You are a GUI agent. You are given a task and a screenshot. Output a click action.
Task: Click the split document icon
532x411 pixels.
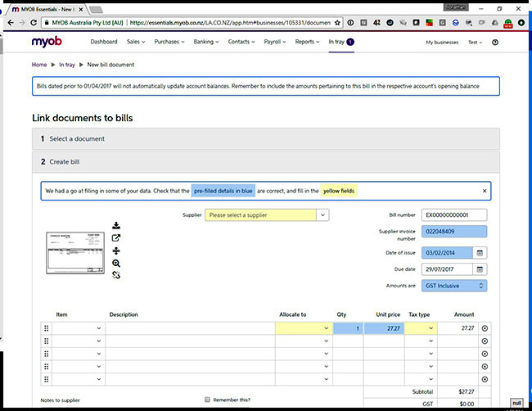coord(116,251)
